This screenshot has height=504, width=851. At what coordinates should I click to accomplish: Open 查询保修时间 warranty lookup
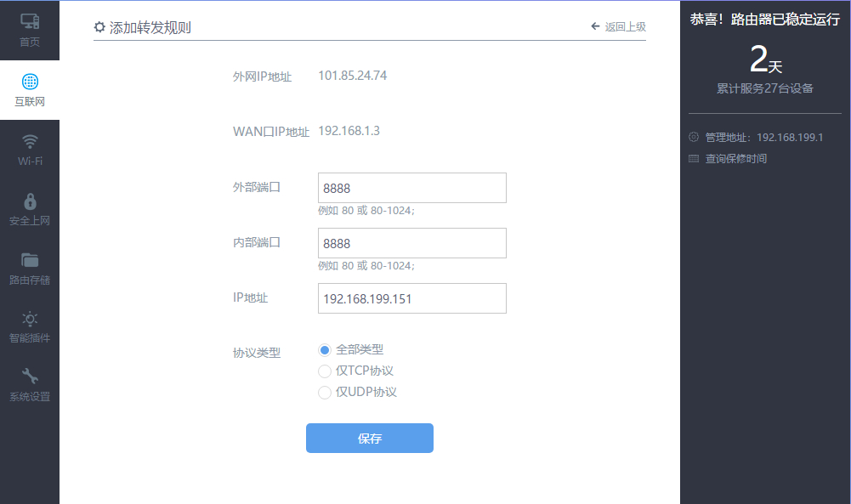733,158
